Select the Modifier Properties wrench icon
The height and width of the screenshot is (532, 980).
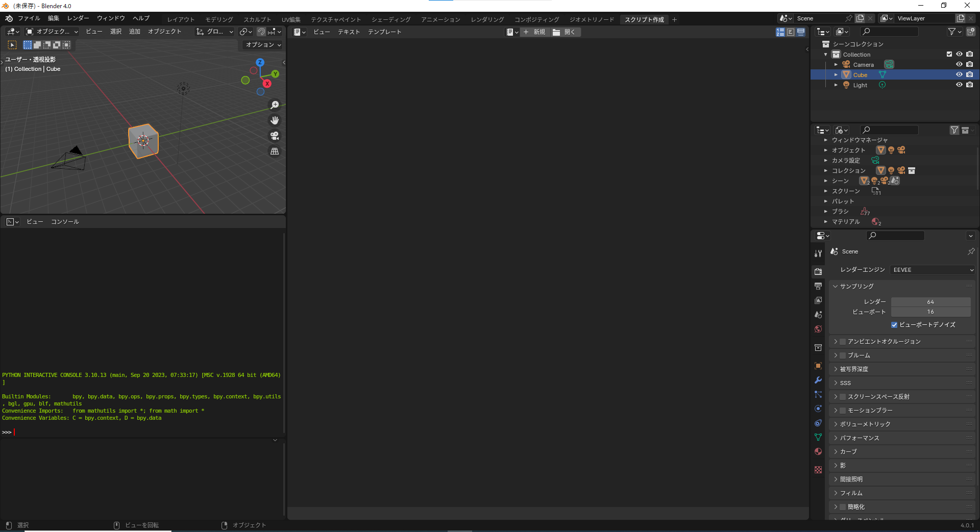818,381
